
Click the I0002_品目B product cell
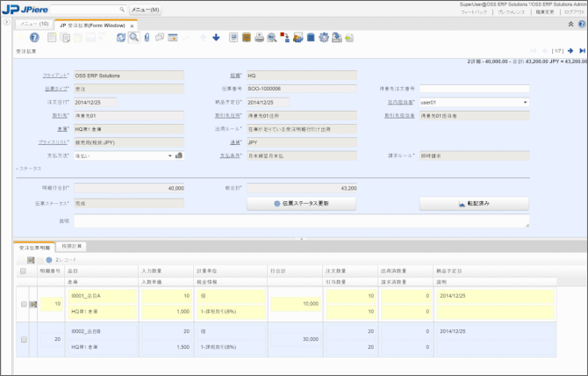103,331
